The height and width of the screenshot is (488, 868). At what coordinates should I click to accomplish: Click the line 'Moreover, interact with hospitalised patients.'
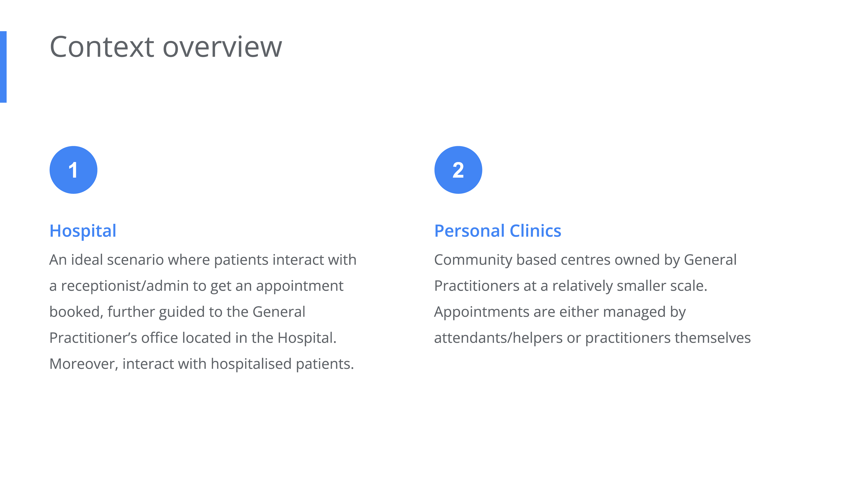click(202, 364)
